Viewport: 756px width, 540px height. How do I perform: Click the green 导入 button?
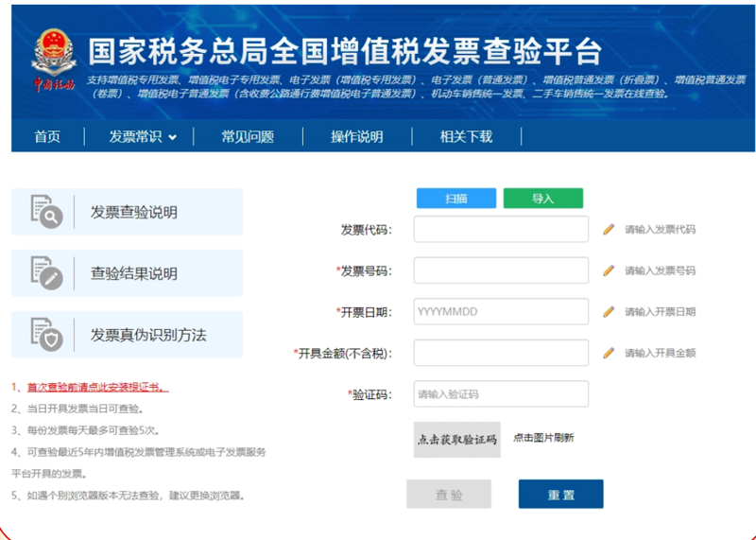tap(543, 199)
